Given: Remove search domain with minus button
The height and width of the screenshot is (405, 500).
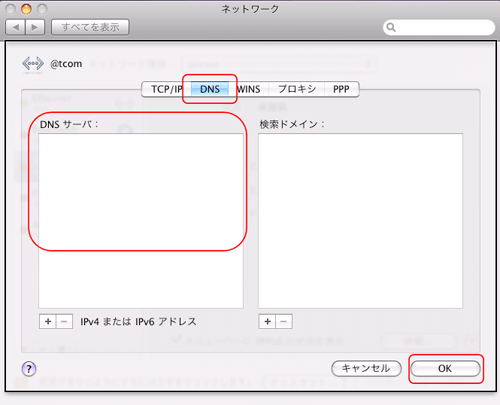Looking at the screenshot, I should coord(284,322).
